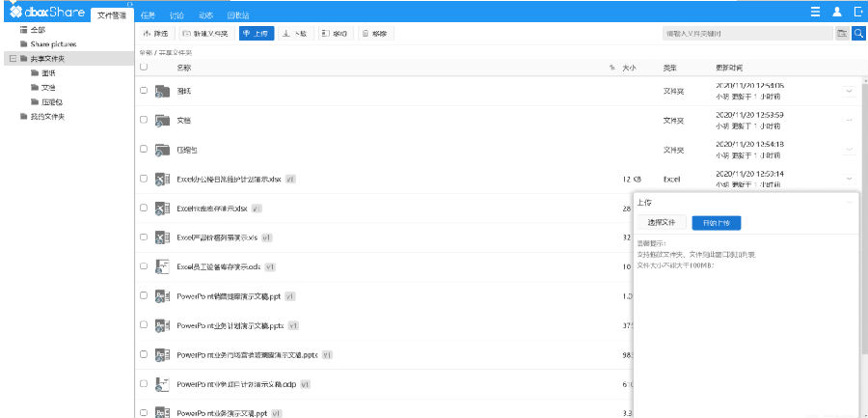The image size is (868, 418).
Task: Click the PowerPoint销售提案演示文稿.ppt file icon
Action: [x=162, y=296]
